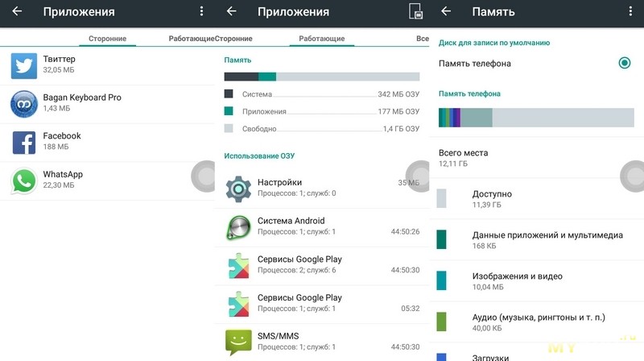The image size is (644, 361).
Task: Select the 1,4 ГБ ОЗУ value
Action: click(x=401, y=129)
